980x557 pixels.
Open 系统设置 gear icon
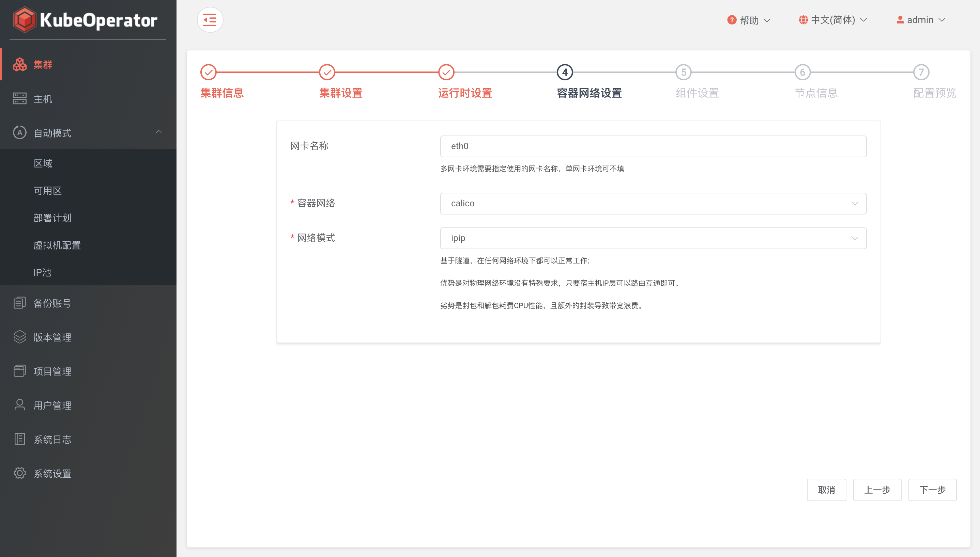tap(19, 473)
